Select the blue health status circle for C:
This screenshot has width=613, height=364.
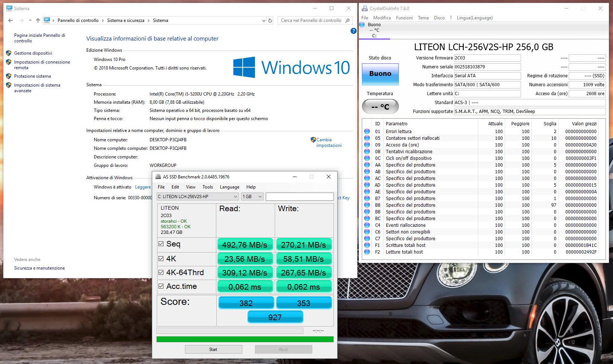[362, 25]
